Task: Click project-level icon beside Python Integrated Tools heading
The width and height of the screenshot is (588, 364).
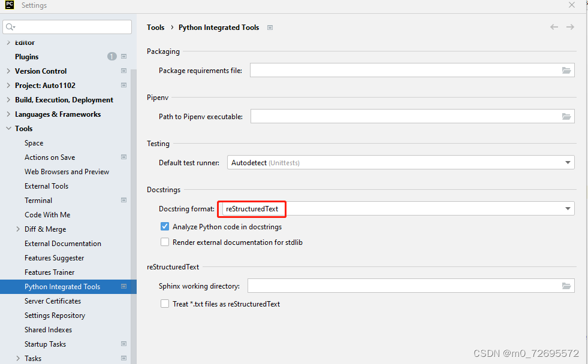Action: [270, 28]
